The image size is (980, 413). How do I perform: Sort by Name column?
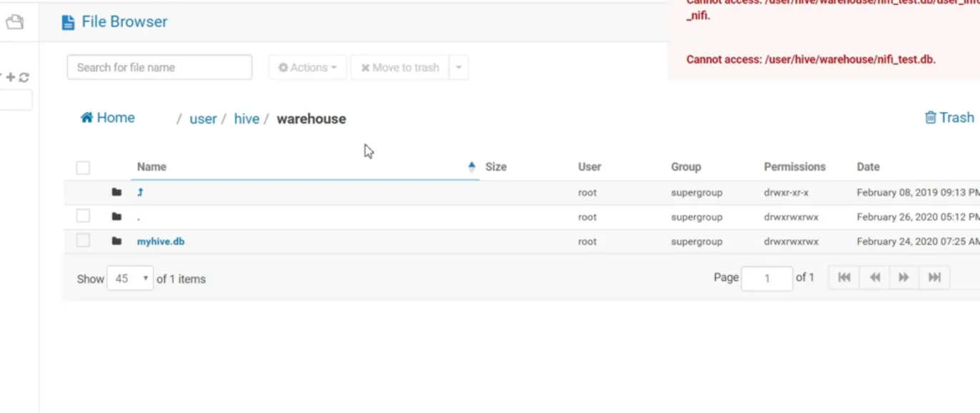click(151, 166)
